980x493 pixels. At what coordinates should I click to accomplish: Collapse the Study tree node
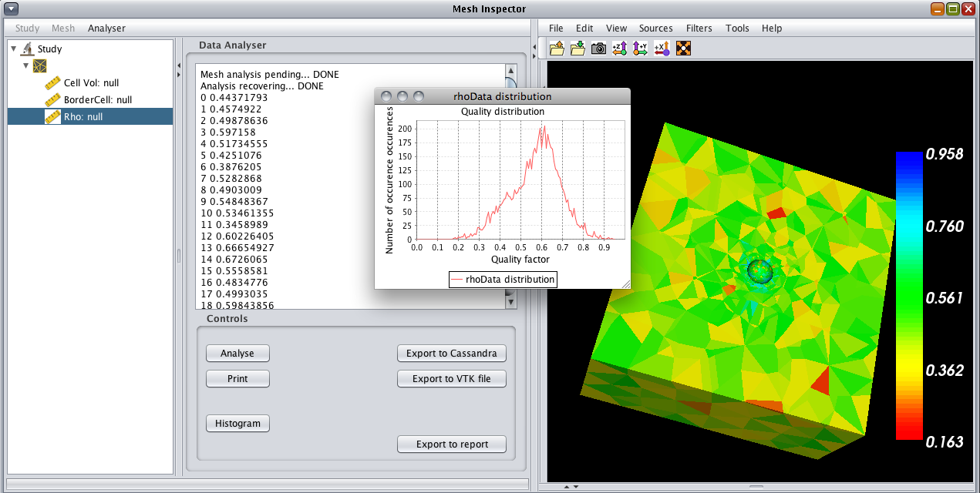click(x=15, y=49)
